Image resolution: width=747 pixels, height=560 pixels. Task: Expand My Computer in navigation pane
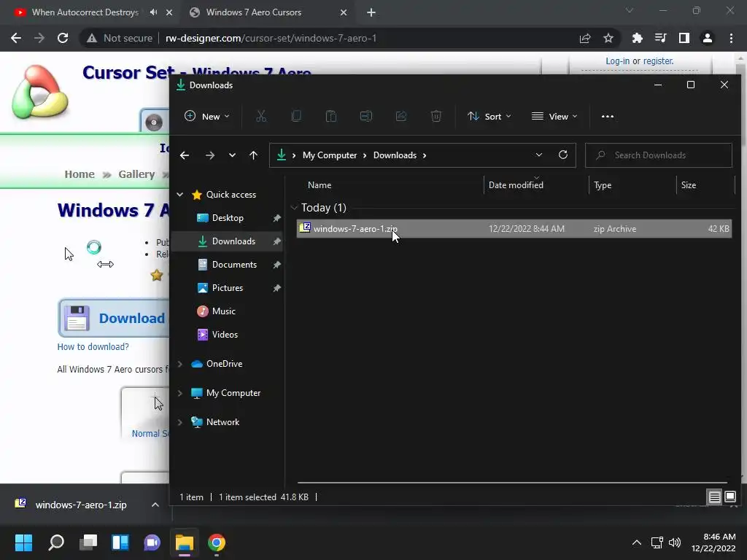pyautogui.click(x=180, y=393)
